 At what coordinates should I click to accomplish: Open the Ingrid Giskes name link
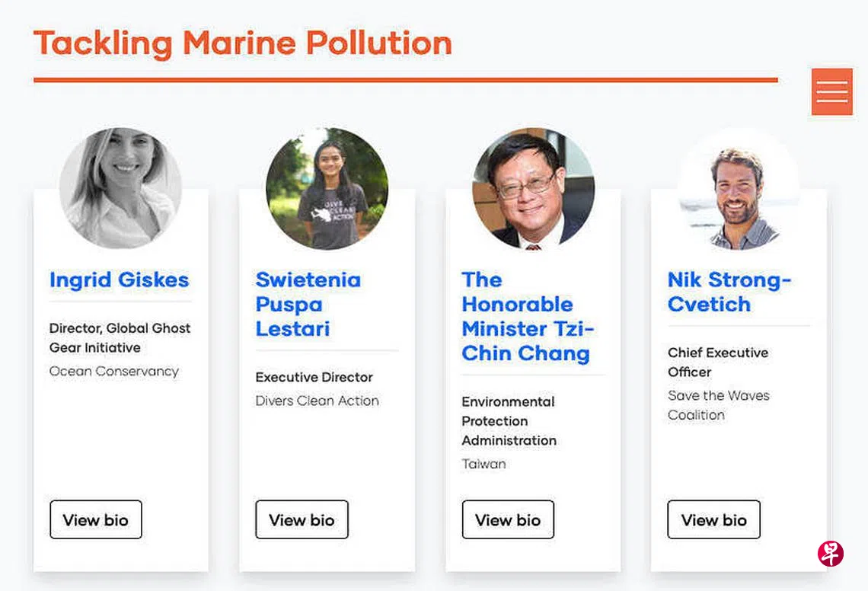point(119,280)
